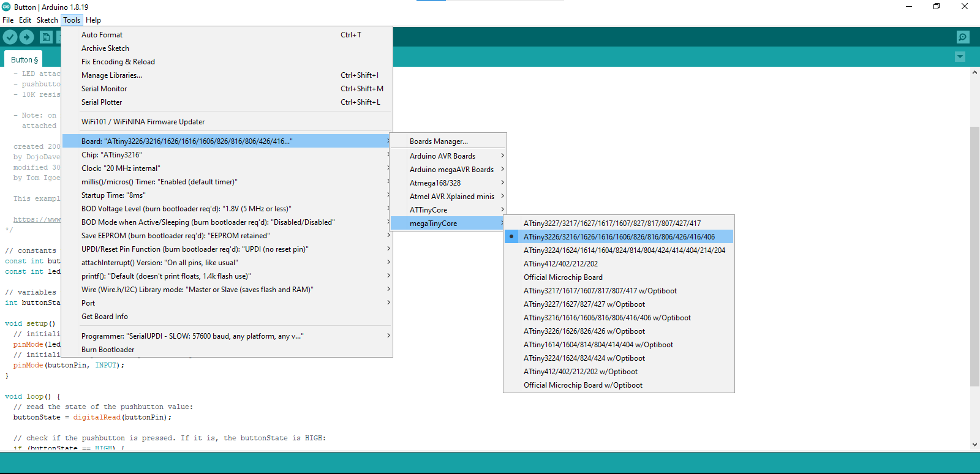
Task: Select ATtiny3226/1626/826/426 w/Optiboot
Action: click(619, 331)
